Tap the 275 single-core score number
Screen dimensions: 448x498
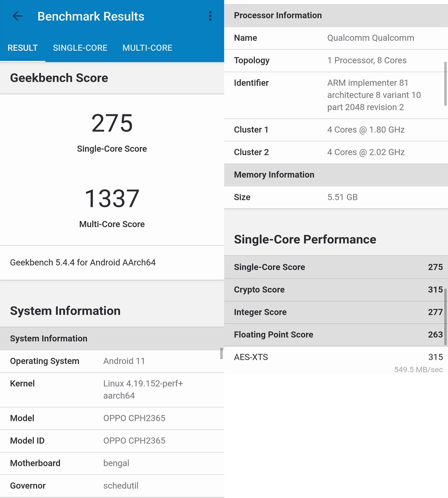112,123
